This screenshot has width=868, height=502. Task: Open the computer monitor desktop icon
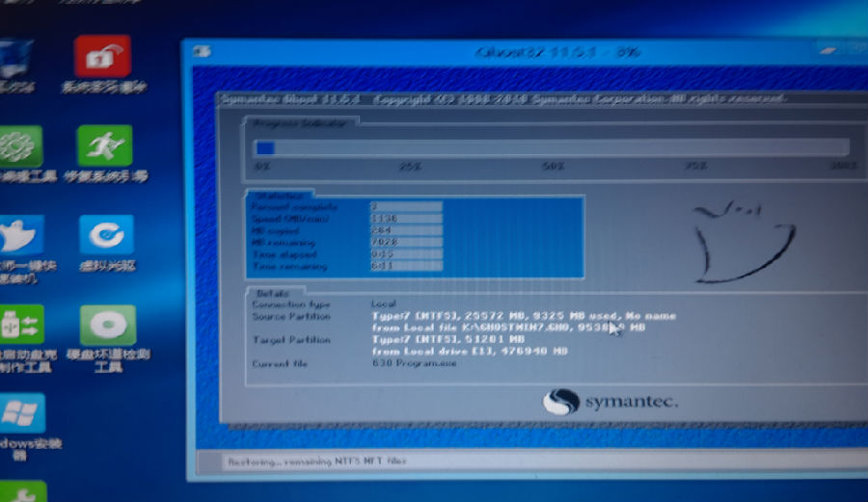click(15, 58)
